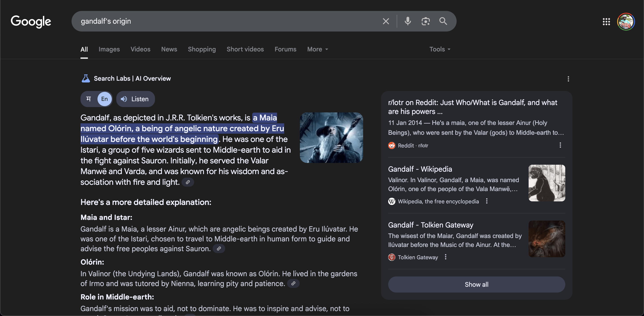Open the Tolkien Gateway result thumbnail

[547, 239]
